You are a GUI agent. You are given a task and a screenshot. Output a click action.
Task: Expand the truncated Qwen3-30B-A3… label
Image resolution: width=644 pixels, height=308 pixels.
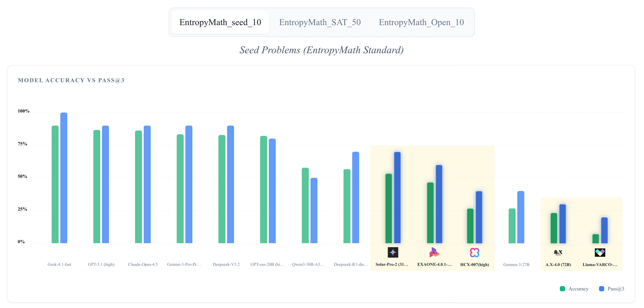coord(309,264)
